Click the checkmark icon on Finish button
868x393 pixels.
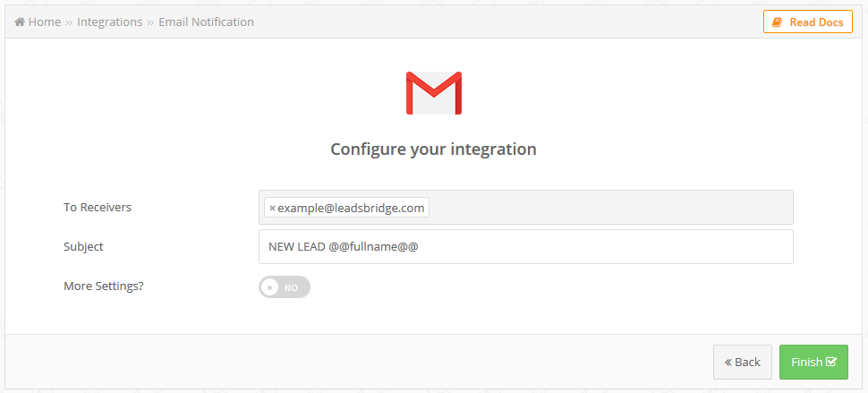(x=831, y=362)
